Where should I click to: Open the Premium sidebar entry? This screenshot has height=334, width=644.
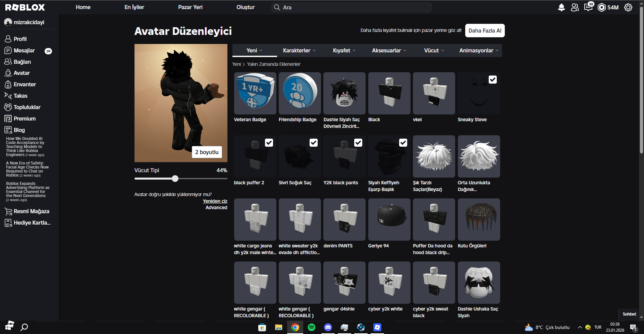pyautogui.click(x=24, y=118)
